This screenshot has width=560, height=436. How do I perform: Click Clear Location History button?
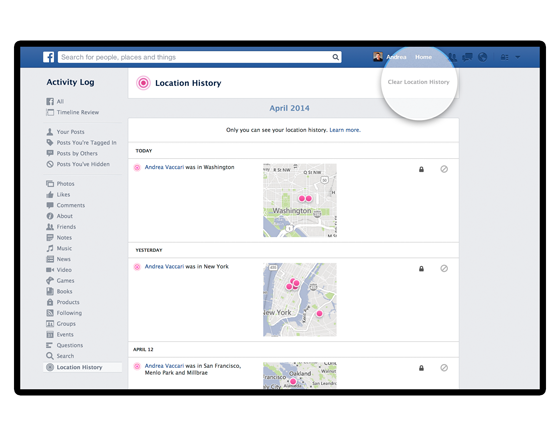[x=418, y=82]
